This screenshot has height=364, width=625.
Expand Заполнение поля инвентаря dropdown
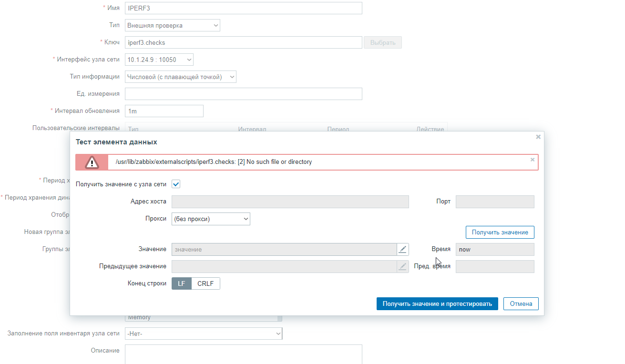tap(204, 334)
